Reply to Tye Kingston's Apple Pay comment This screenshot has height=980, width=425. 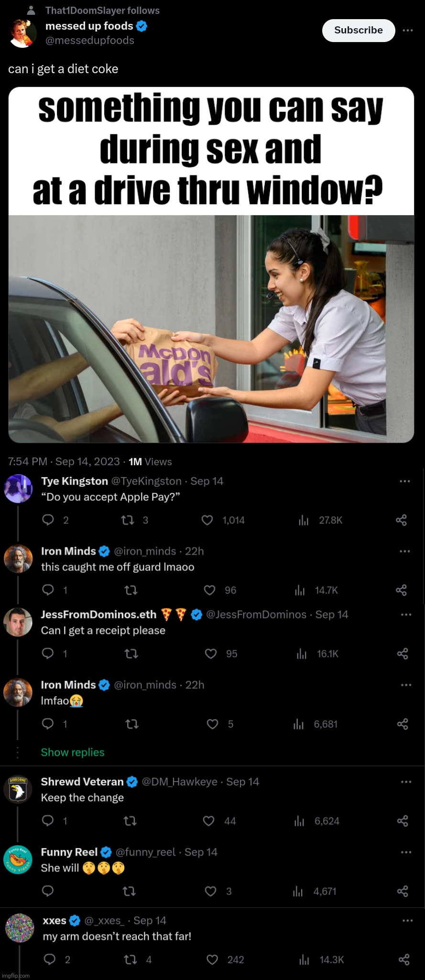click(x=48, y=520)
